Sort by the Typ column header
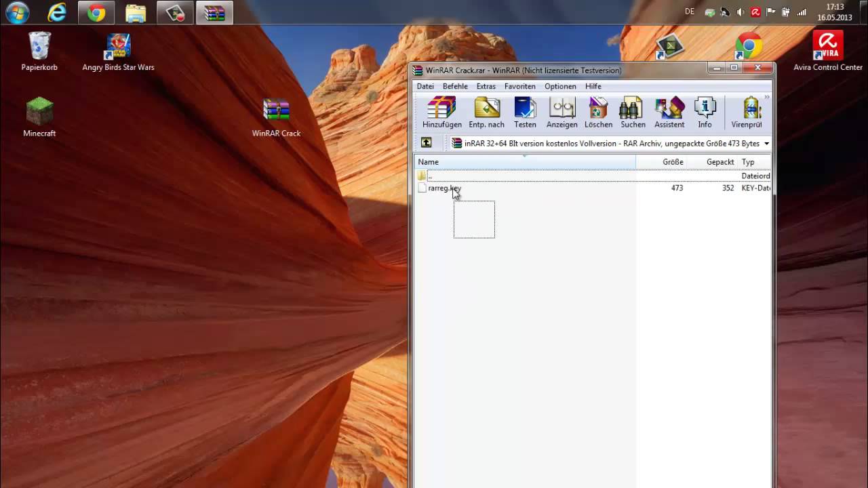This screenshot has height=488, width=868. click(x=755, y=162)
